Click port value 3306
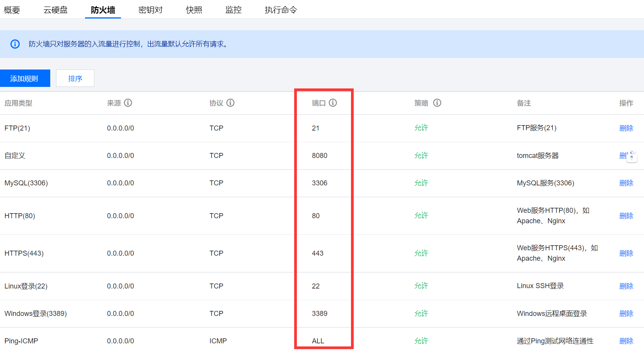This screenshot has width=644, height=353. coord(320,183)
